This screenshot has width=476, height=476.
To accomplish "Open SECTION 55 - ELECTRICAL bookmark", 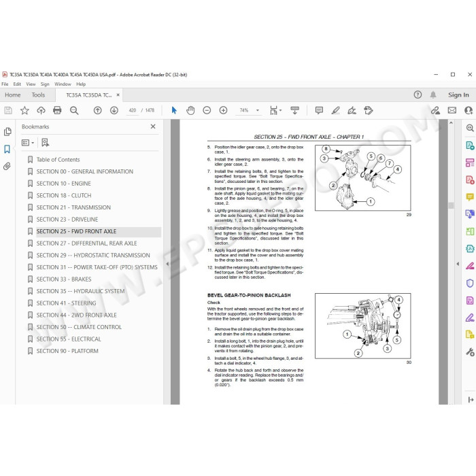I will tap(69, 339).
